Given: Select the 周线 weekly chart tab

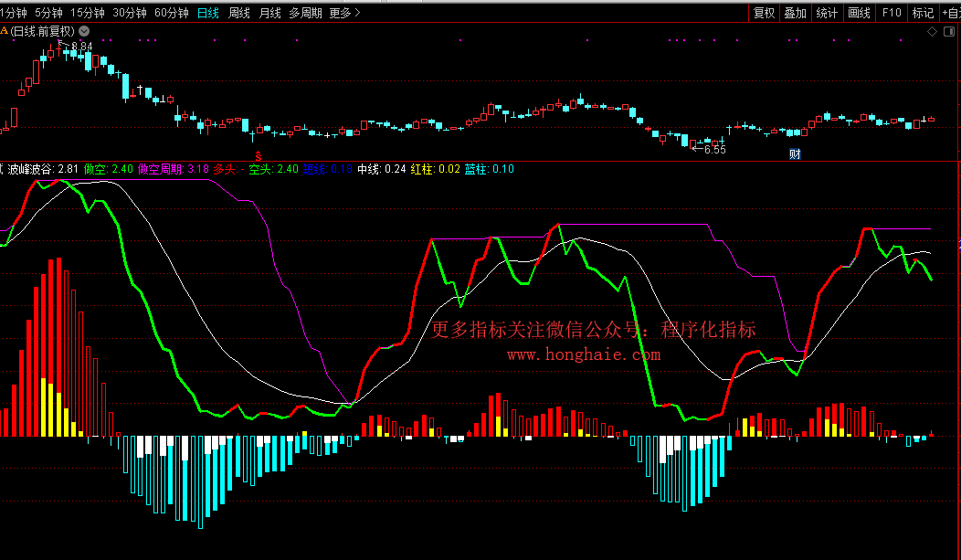Looking at the screenshot, I should [239, 13].
